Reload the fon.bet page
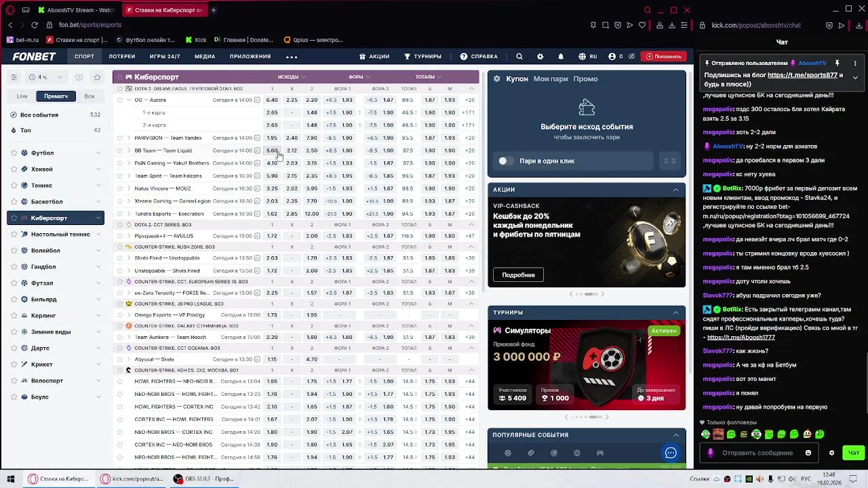 (35, 25)
